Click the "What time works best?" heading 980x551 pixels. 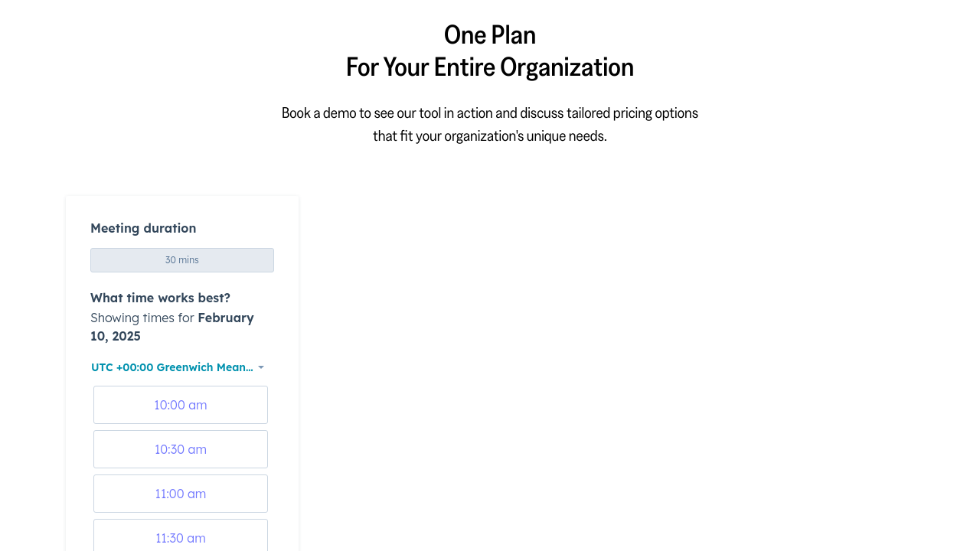[x=160, y=298]
